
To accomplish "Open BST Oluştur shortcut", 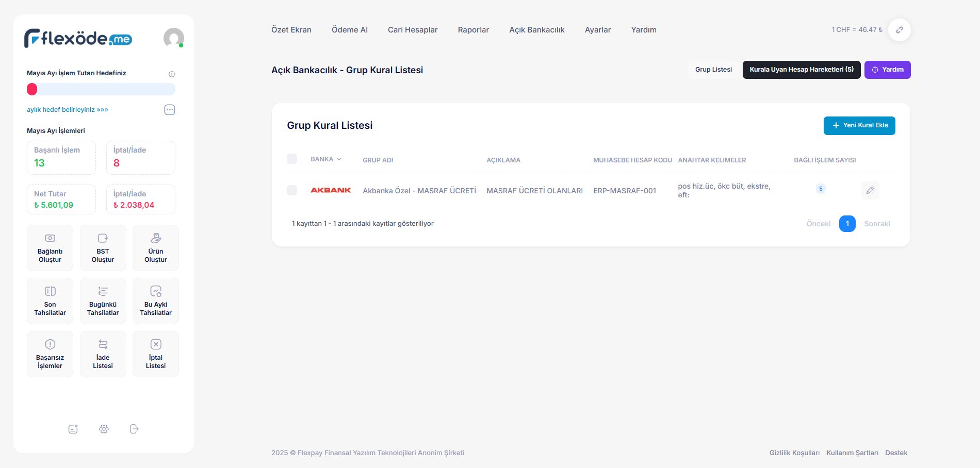I will click(x=103, y=248).
